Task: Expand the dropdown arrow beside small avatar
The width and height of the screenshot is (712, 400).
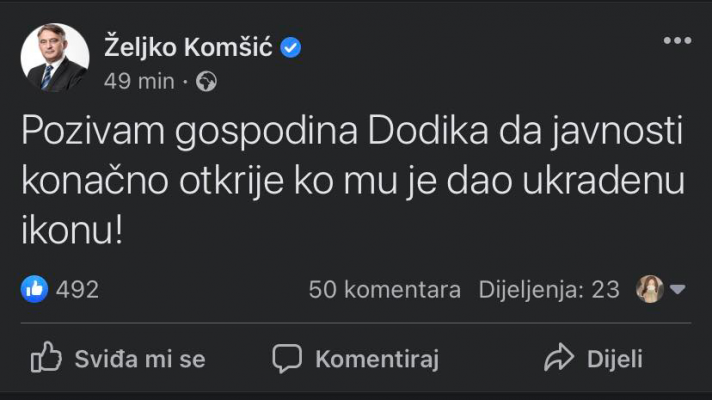Action: pyautogui.click(x=677, y=290)
